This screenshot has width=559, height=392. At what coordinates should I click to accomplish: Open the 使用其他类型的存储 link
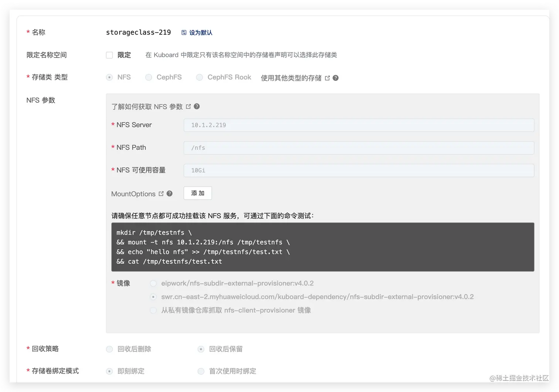coord(291,78)
